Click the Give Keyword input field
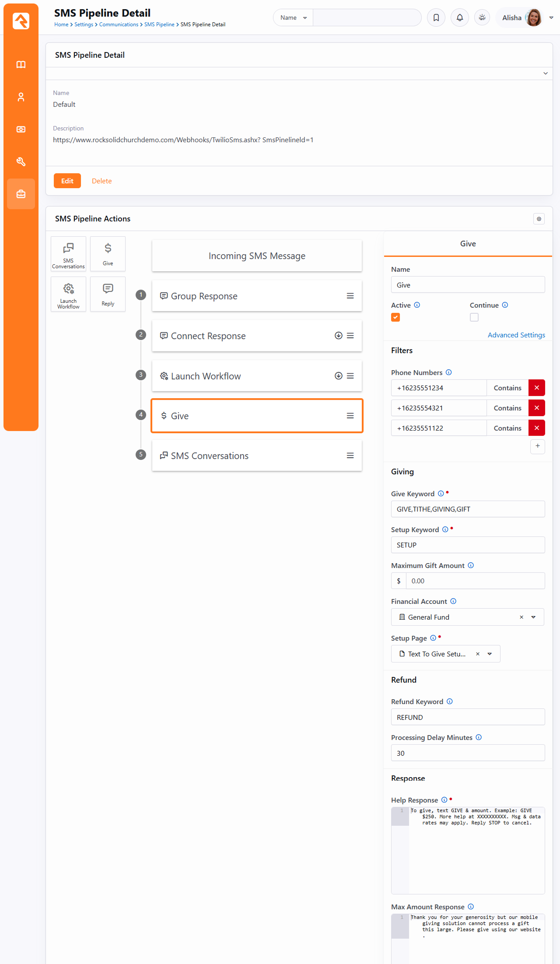This screenshot has height=964, width=560. coord(467,509)
